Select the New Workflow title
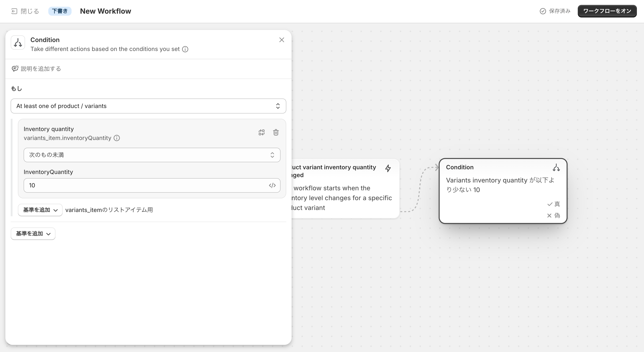The width and height of the screenshot is (644, 352). pyautogui.click(x=105, y=11)
